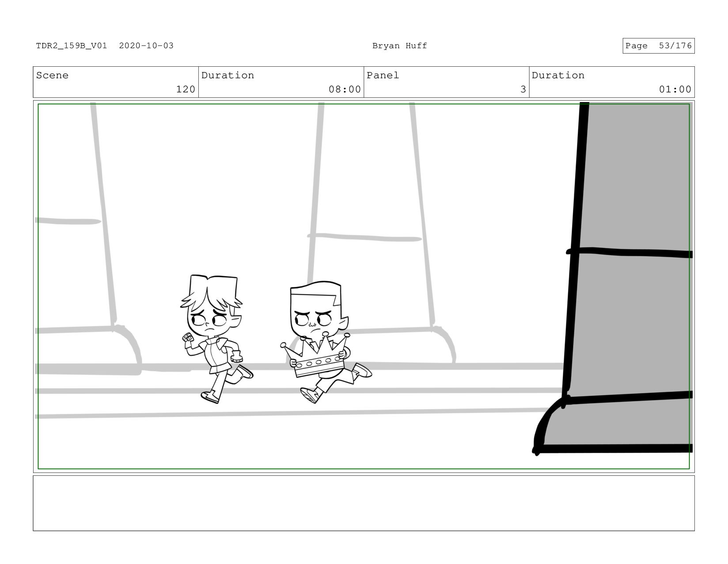This screenshot has height=564, width=728.
Task: Click the empty notes box below the panel
Action: point(364,503)
